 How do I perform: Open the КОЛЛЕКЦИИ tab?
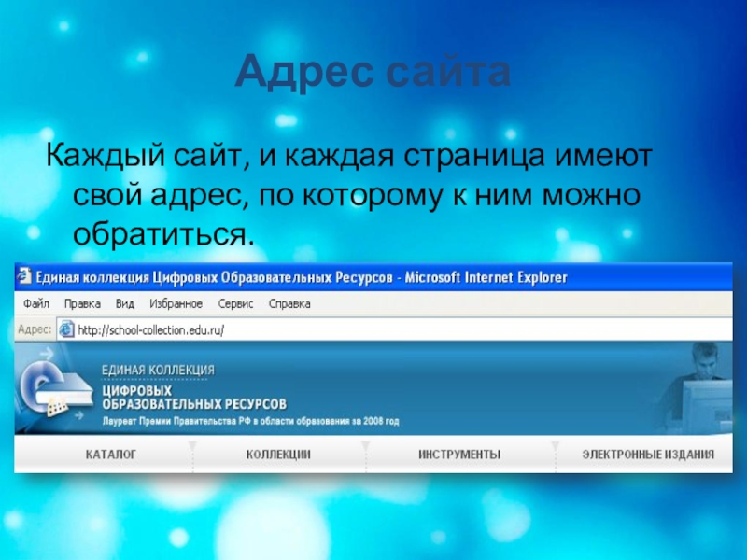278,455
